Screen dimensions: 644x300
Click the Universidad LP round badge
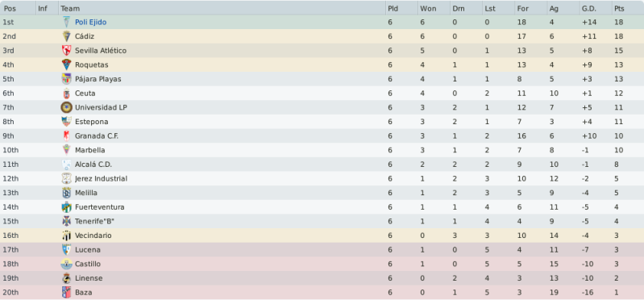(x=67, y=107)
